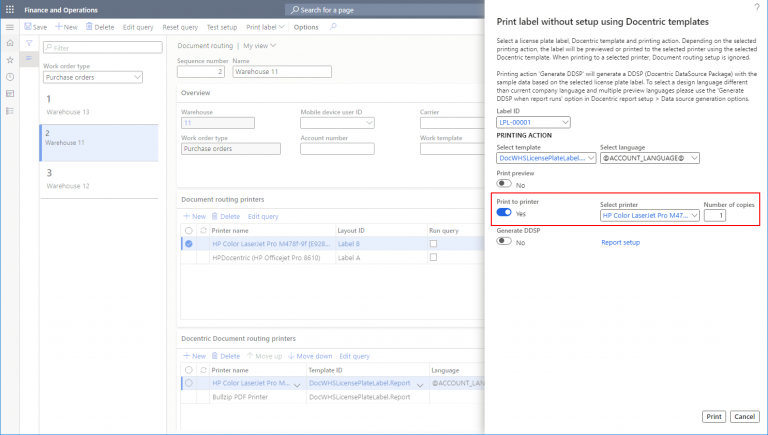
Task: Open Recent clock icon in sidebar
Action: pos(10,77)
